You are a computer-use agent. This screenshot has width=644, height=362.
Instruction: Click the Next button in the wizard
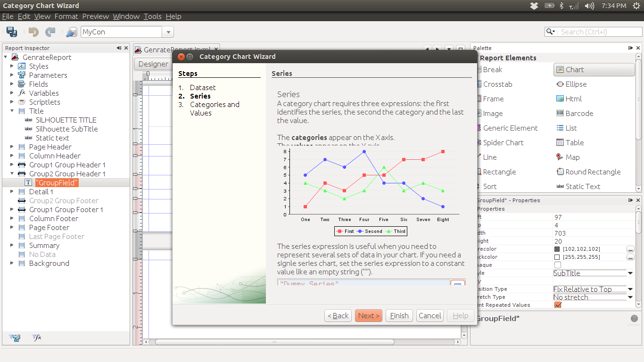[368, 315]
